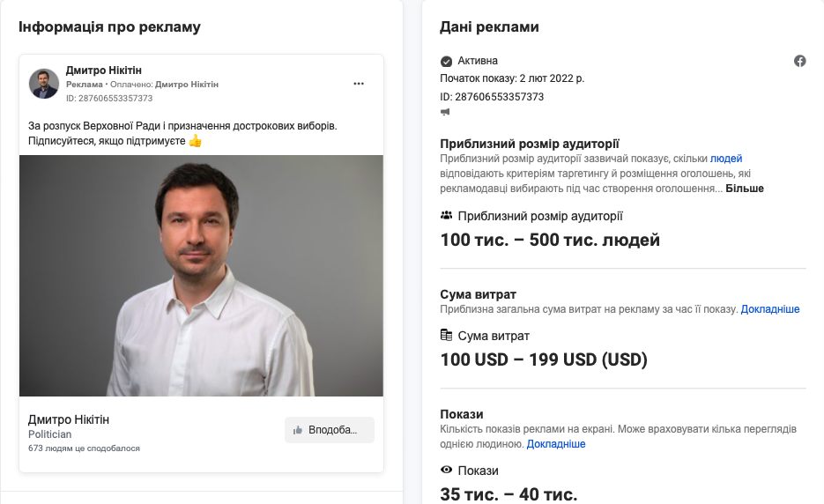Open the Докладніше link under Сума витрат
The width and height of the screenshot is (824, 504).
[x=770, y=309]
